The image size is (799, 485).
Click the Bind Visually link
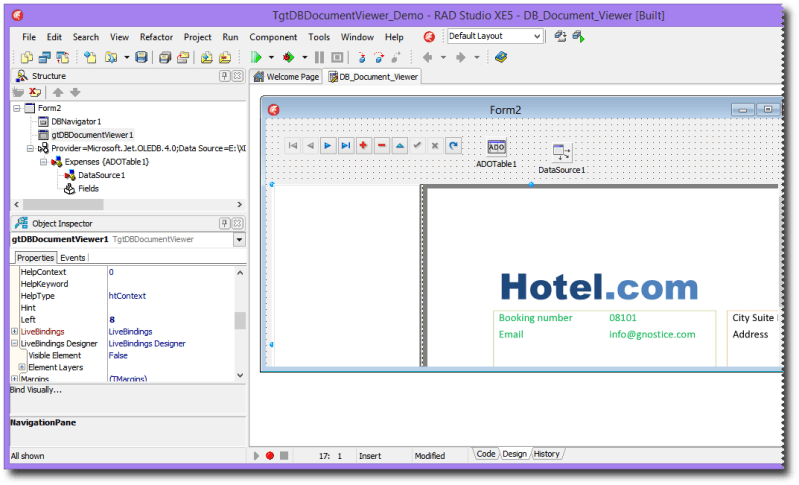36,390
